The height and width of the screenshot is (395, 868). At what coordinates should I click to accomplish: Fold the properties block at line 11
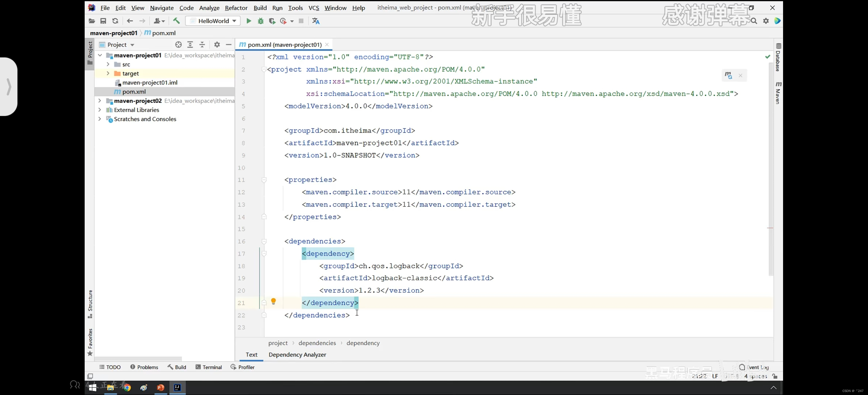point(264,180)
